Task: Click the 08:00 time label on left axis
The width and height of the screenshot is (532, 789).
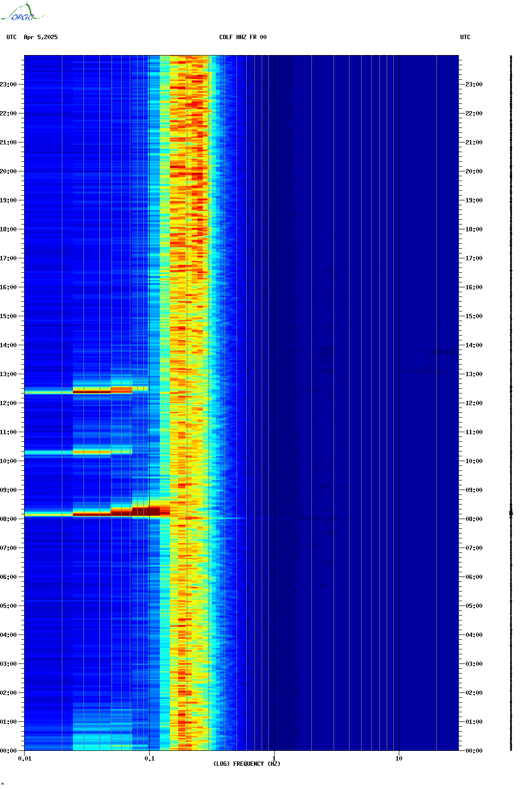Action: click(x=8, y=519)
